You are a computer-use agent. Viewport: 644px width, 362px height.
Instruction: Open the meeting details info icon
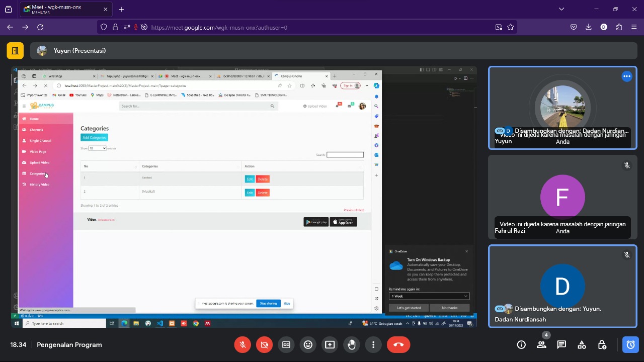521,345
